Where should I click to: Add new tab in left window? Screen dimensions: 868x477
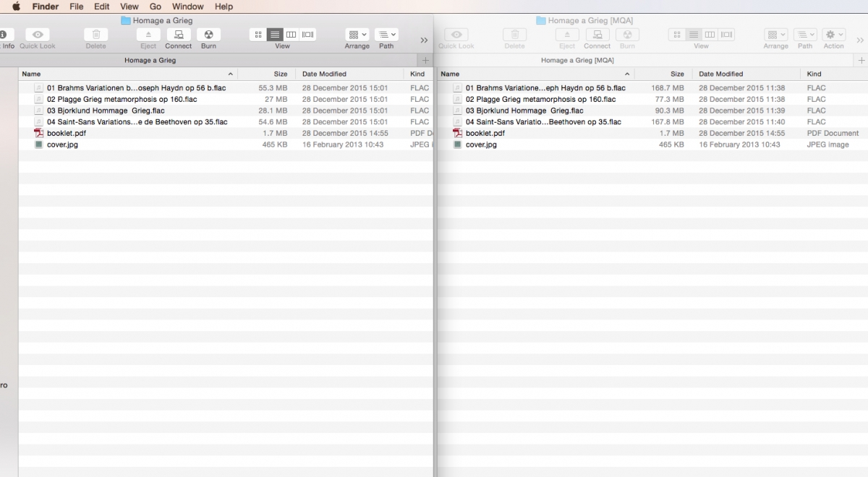(x=425, y=61)
